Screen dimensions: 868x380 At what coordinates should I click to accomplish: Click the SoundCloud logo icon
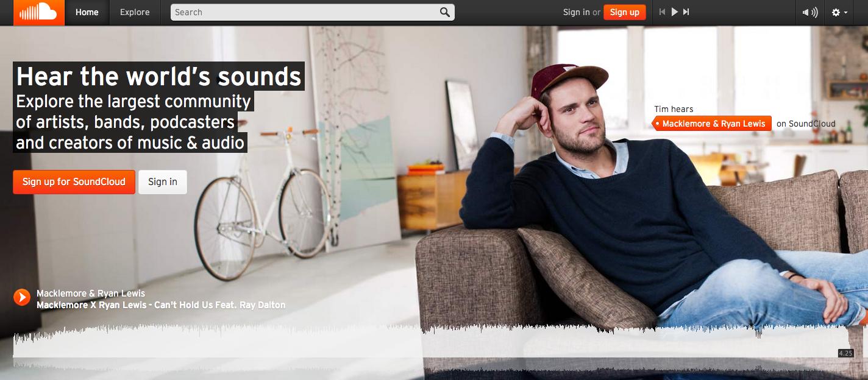click(38, 12)
